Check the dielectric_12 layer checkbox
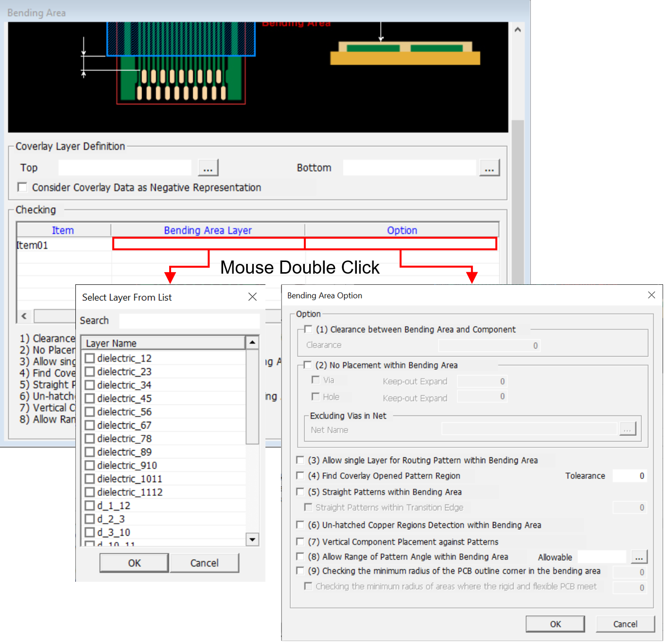Screen dimensions: 666x644 click(x=90, y=359)
